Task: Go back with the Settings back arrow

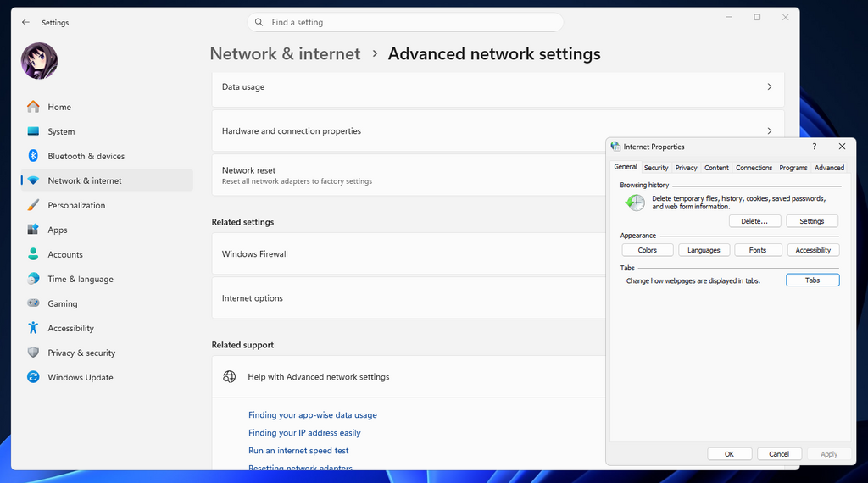Action: click(25, 23)
